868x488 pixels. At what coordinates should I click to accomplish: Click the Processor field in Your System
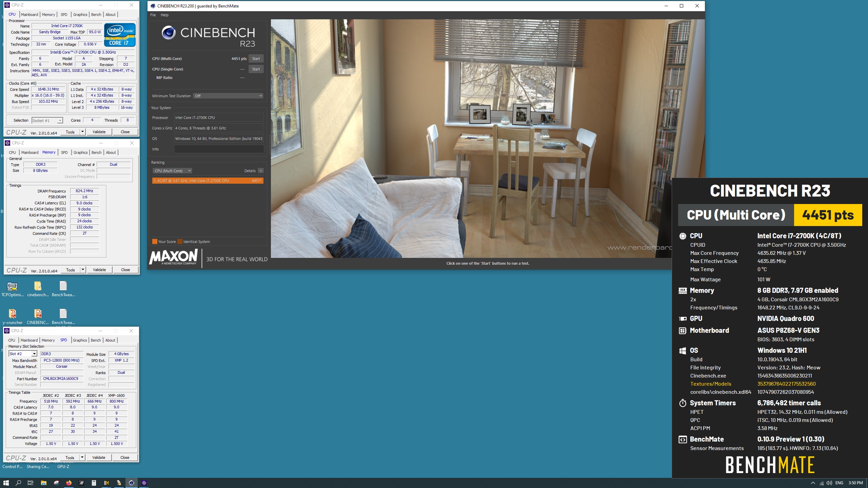[219, 118]
